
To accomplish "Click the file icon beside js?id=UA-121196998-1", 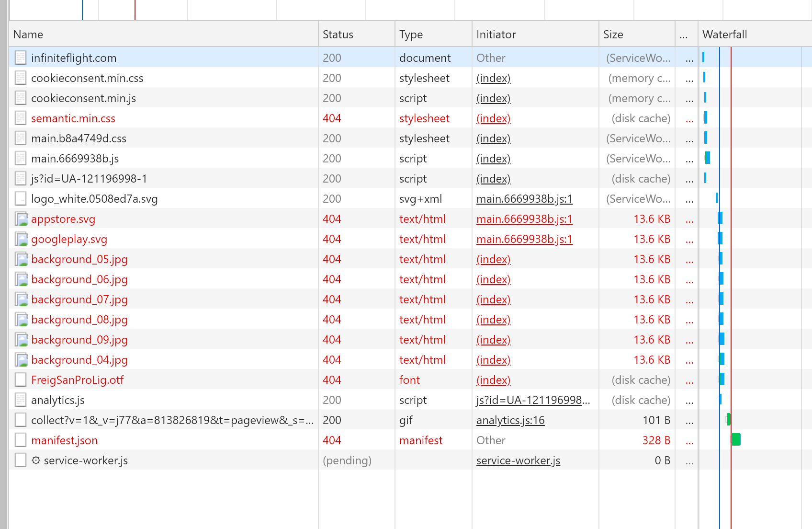I will coord(20,179).
